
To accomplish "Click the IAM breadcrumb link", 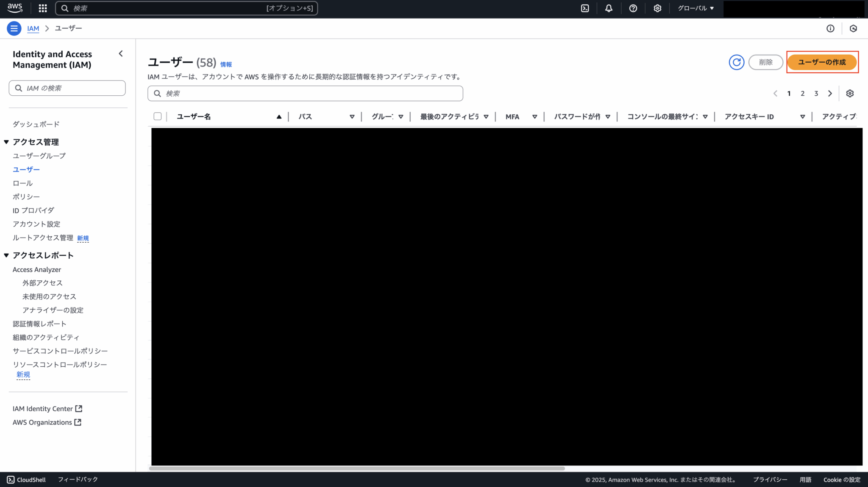I will (x=33, y=28).
